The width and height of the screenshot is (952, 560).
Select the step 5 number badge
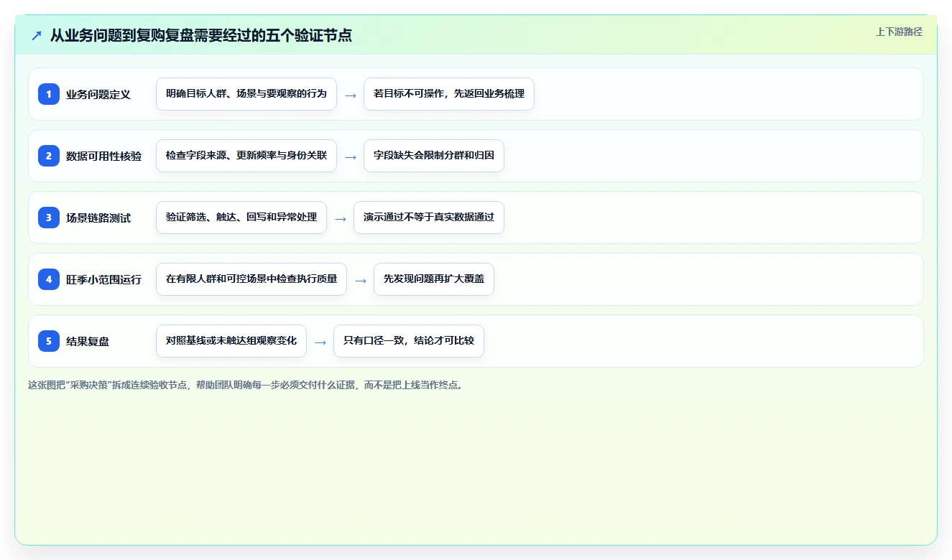[x=49, y=341]
